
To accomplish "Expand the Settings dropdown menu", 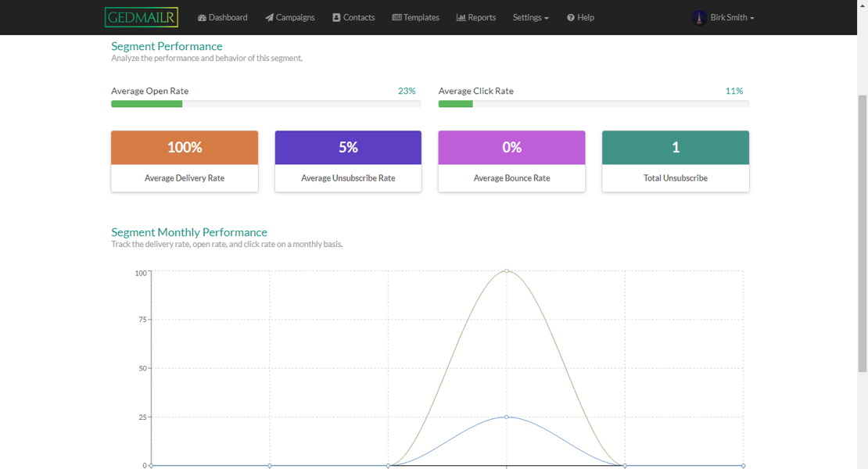I will (x=530, y=17).
